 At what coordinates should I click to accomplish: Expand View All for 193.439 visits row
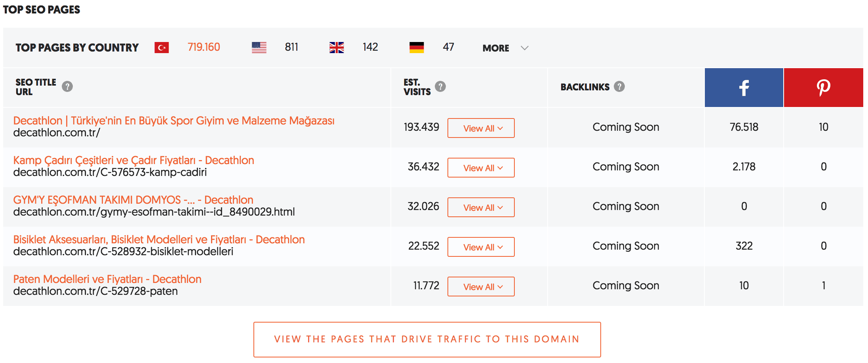(481, 128)
